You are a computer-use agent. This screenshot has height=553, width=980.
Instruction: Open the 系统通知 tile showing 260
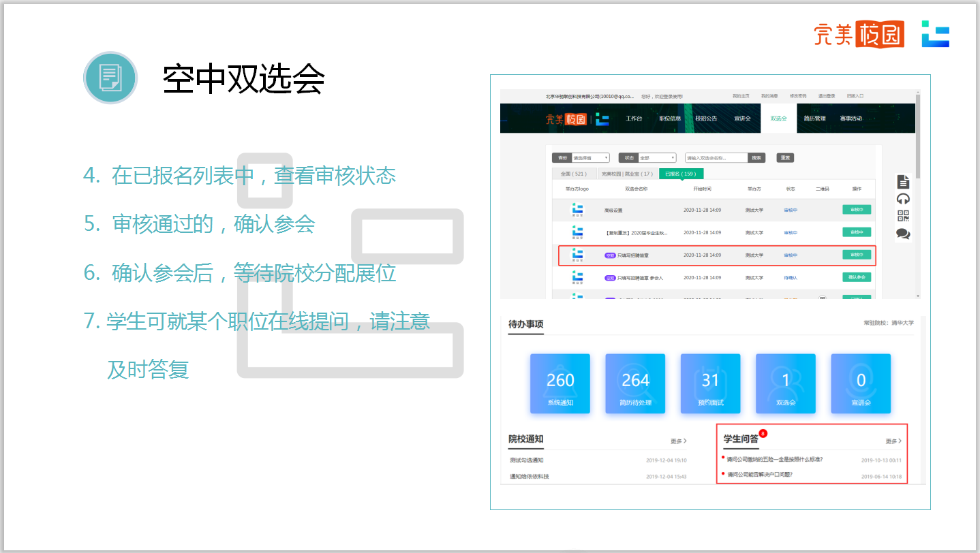pos(560,384)
